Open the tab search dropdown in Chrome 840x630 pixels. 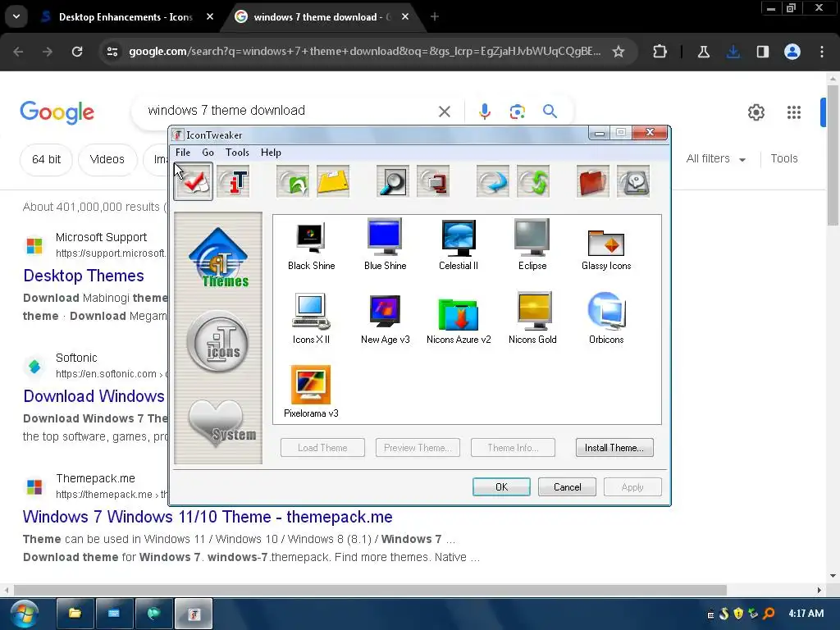click(16, 16)
